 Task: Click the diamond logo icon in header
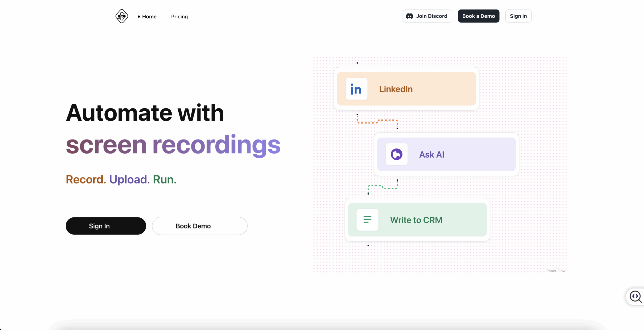(122, 16)
